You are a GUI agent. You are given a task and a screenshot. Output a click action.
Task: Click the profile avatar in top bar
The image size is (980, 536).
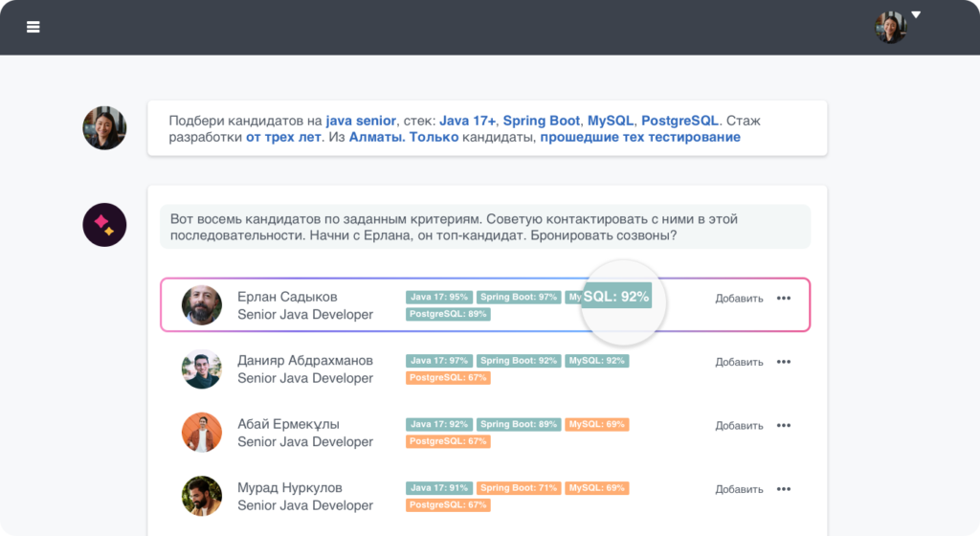click(x=890, y=27)
